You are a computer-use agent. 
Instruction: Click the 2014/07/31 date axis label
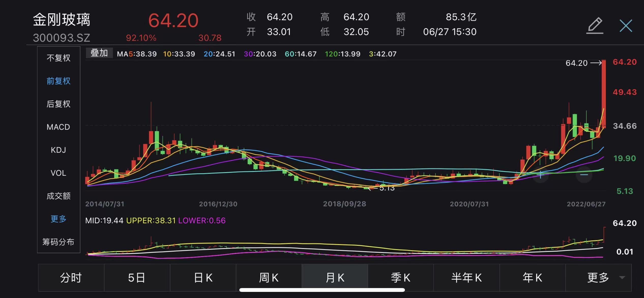pos(105,204)
